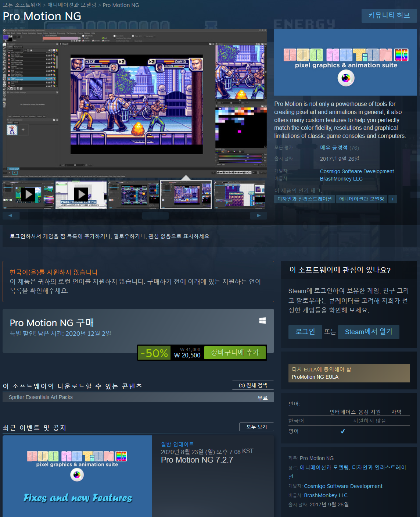Open the ProMotion NG EULA notice

click(x=349, y=373)
